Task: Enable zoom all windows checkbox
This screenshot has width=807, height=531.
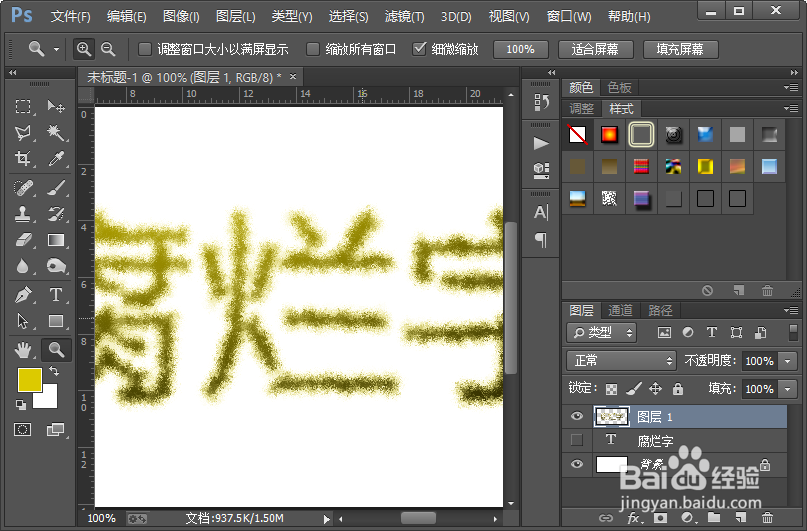Action: (x=312, y=49)
